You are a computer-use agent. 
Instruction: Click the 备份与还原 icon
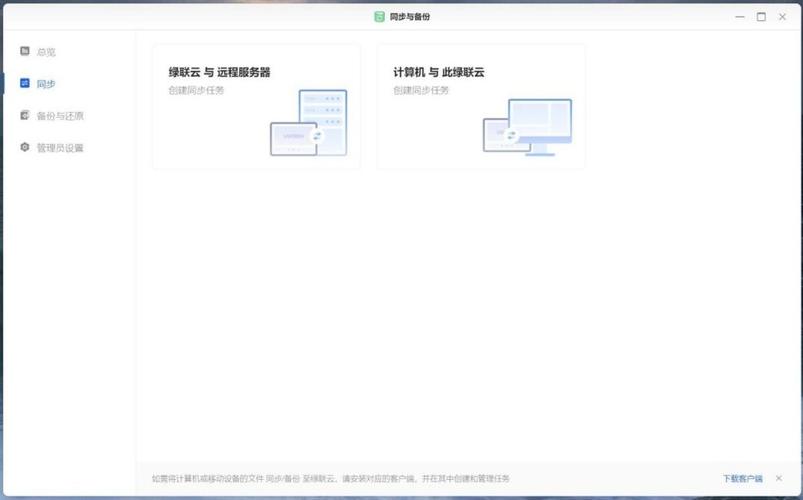click(x=25, y=115)
